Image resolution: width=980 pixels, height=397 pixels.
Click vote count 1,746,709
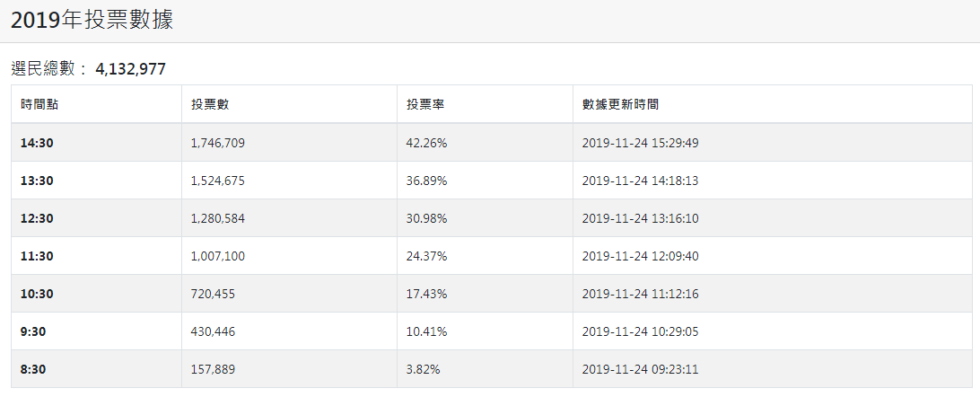[218, 143]
